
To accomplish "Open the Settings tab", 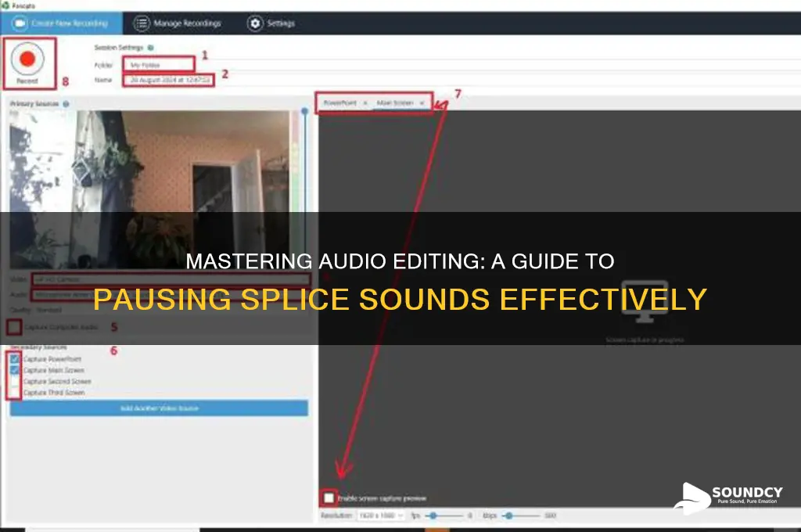I will click(x=271, y=23).
